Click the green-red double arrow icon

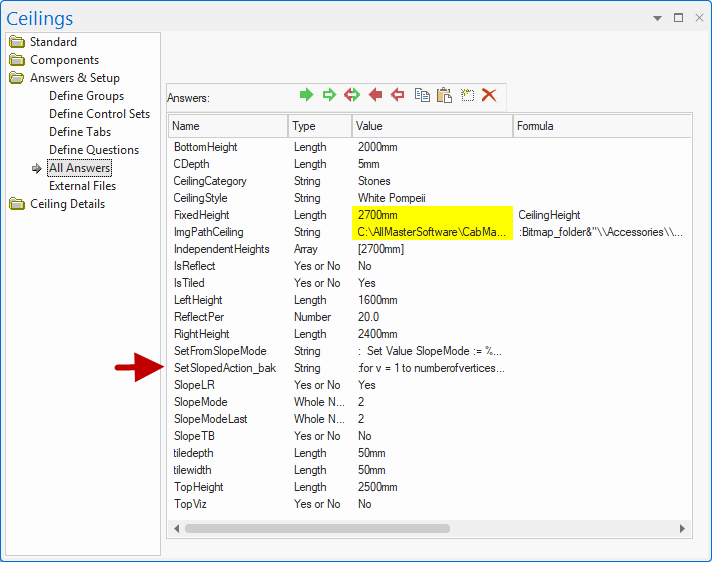click(351, 95)
